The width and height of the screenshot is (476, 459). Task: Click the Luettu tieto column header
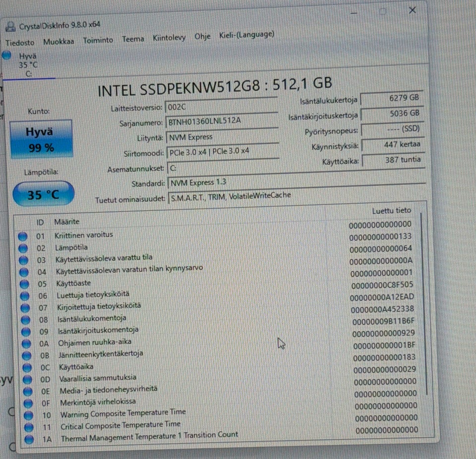[x=391, y=210]
